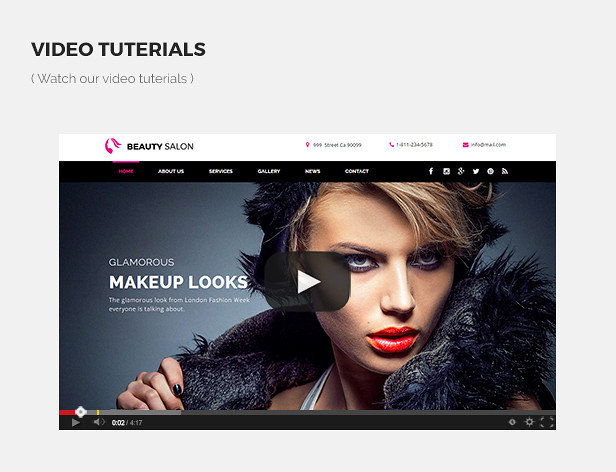Enter fullscreen mode in video player

[546, 422]
